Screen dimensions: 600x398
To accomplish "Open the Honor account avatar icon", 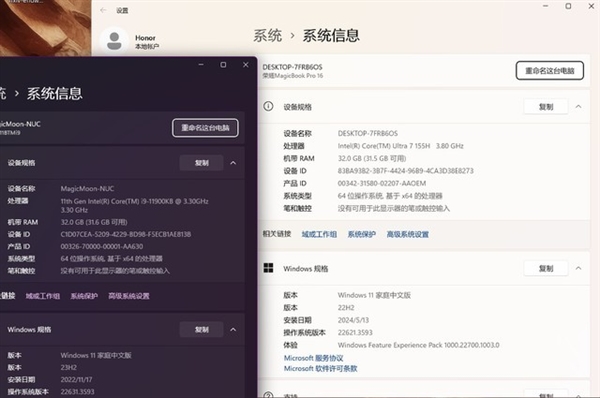I will coord(114,41).
